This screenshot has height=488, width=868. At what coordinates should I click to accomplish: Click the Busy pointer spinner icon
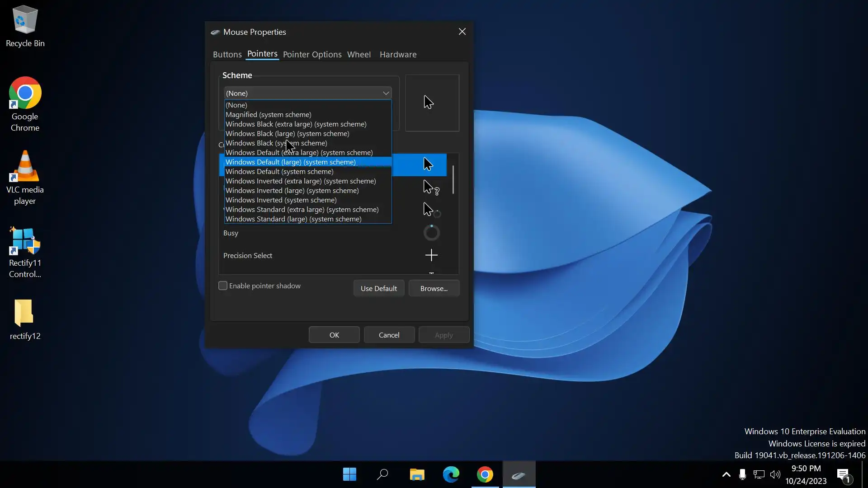pyautogui.click(x=431, y=233)
